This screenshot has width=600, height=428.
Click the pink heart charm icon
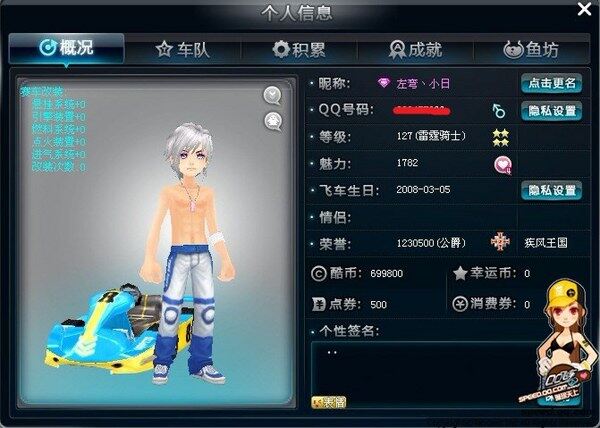[x=503, y=165]
